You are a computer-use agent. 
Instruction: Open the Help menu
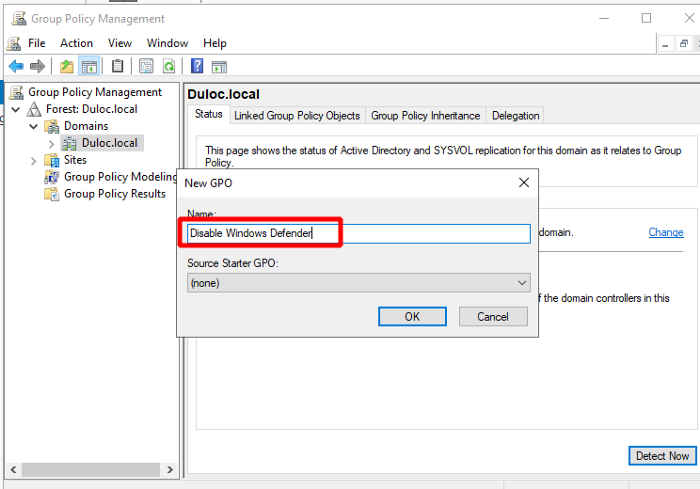click(x=215, y=43)
